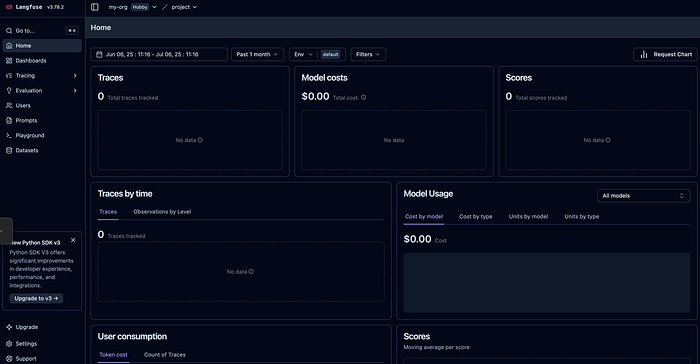This screenshot has width=700, height=364.
Task: Select the Count of Traces tab
Action: (165, 355)
